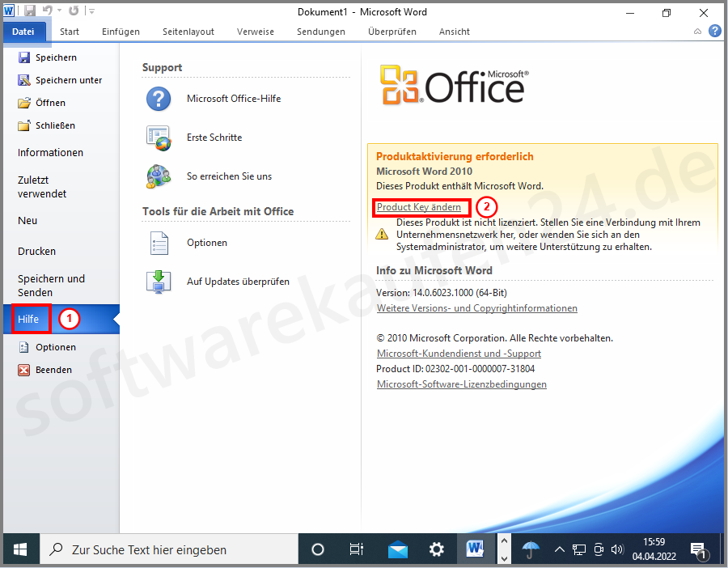Select Schließen in the sidebar
Image resolution: width=728 pixels, height=568 pixels.
46,126
